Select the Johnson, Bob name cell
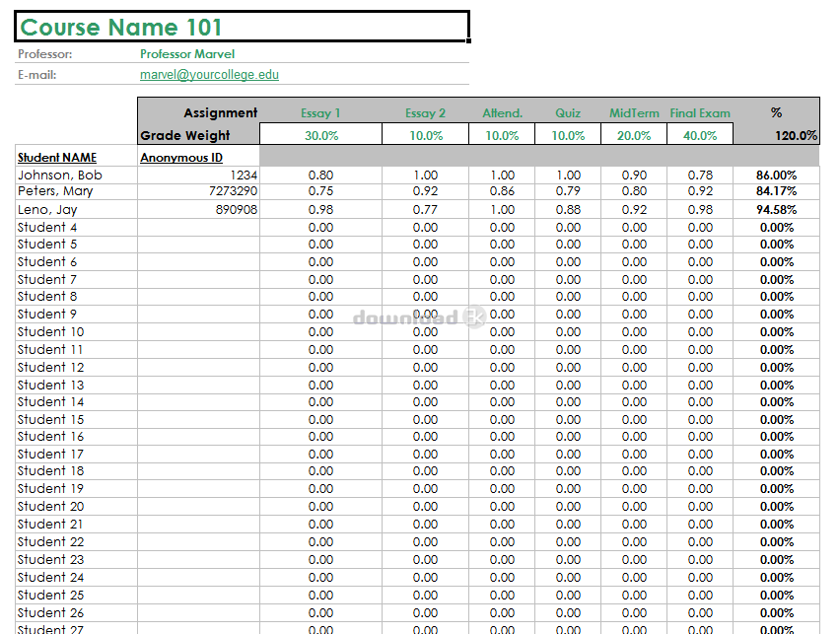840x634 pixels. (x=76, y=176)
